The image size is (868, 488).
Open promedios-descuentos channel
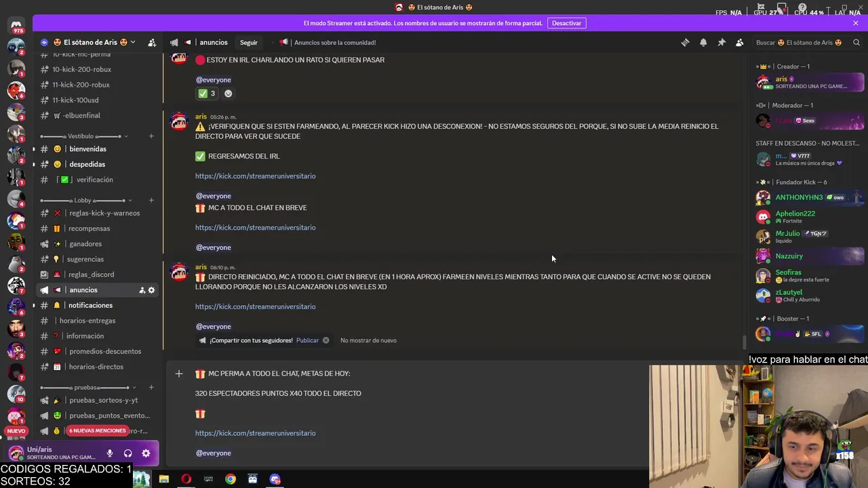pos(97,352)
